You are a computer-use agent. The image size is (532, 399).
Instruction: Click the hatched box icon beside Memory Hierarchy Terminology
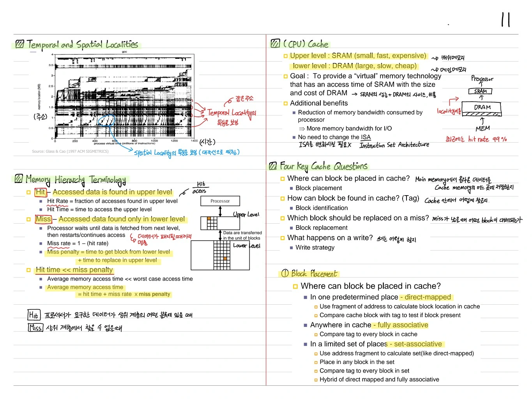(x=19, y=179)
